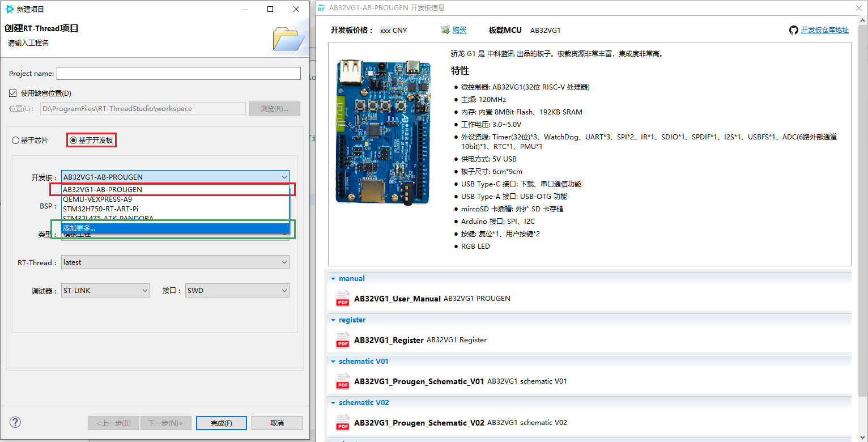
Task: Click the <上一步(B) button
Action: click(x=114, y=423)
